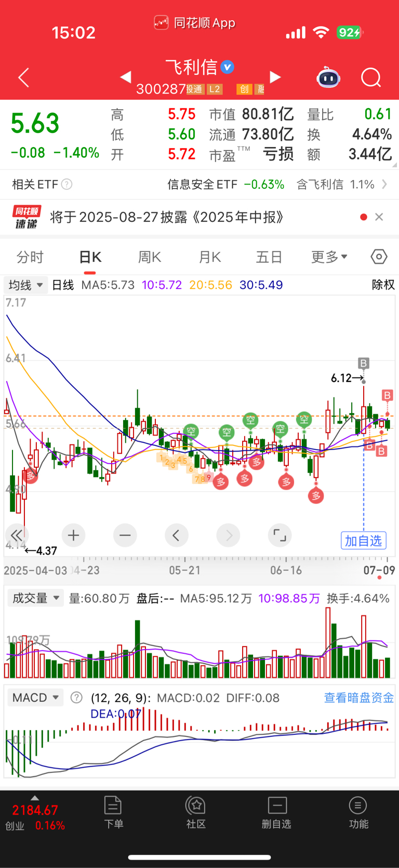399x868 pixels.
Task: Tap the 创 badge under stock name
Action: tap(244, 89)
